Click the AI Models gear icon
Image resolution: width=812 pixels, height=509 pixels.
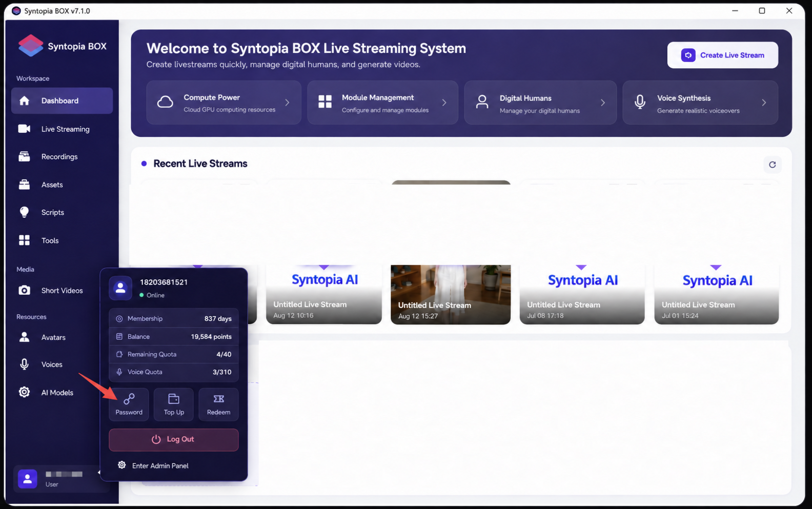coord(24,393)
